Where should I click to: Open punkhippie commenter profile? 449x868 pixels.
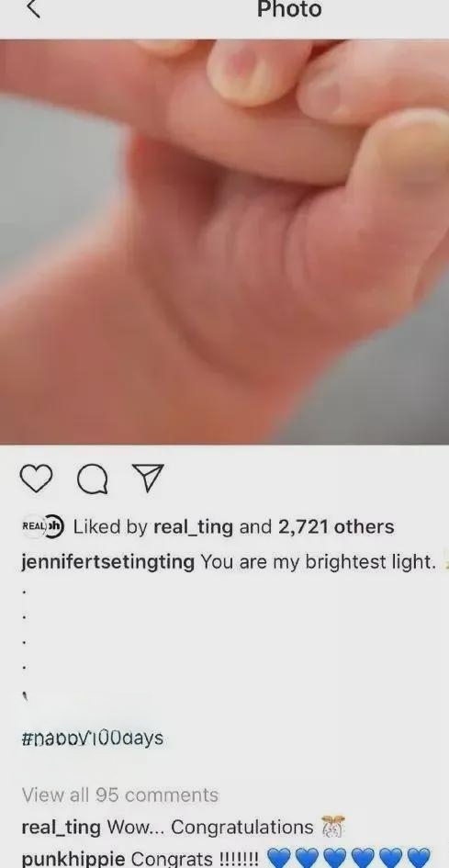(73, 859)
